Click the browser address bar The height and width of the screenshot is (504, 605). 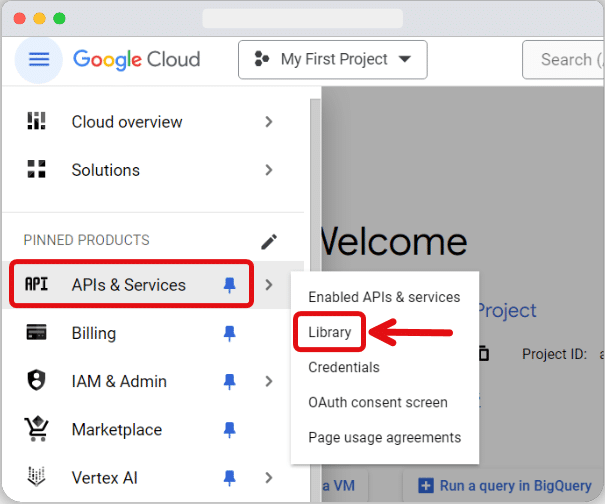click(302, 18)
